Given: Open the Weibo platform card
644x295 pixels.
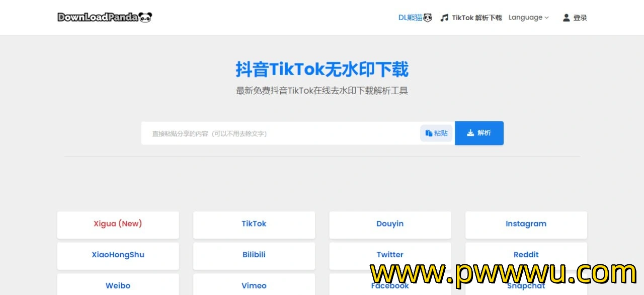Looking at the screenshot, I should [118, 285].
